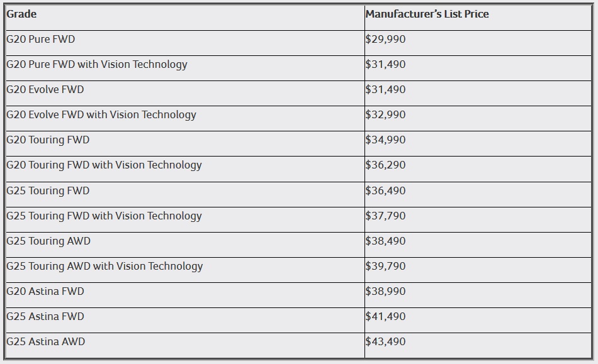Click the $32,990 price cell
The width and height of the screenshot is (598, 364).
[386, 114]
